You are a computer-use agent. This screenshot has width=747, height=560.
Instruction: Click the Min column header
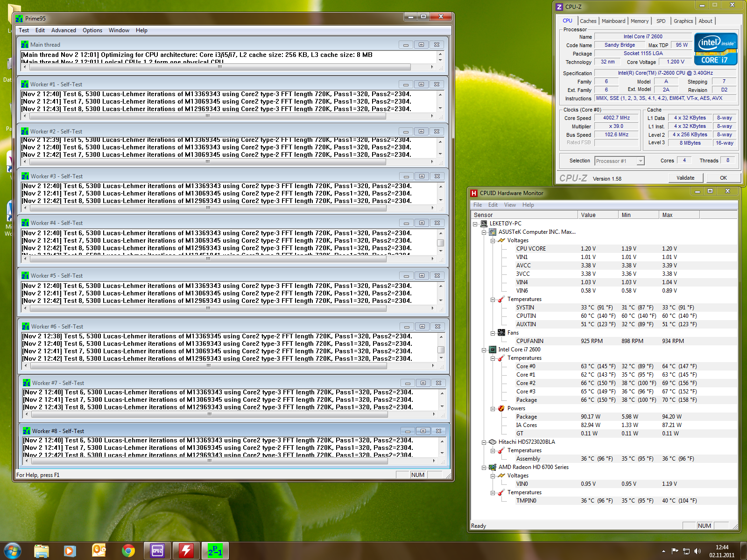click(639, 215)
